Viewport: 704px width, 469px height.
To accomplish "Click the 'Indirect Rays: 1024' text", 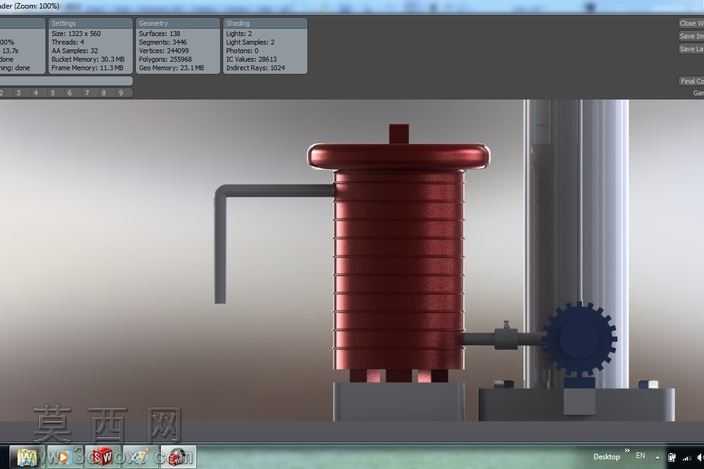I will 255,68.
